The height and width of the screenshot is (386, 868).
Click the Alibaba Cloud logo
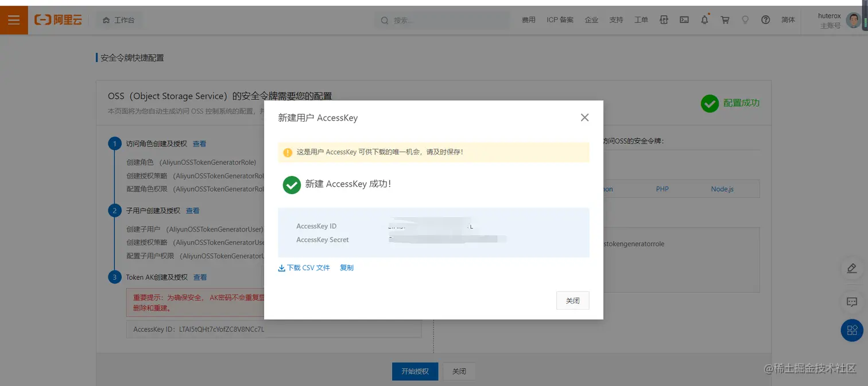[x=58, y=19]
